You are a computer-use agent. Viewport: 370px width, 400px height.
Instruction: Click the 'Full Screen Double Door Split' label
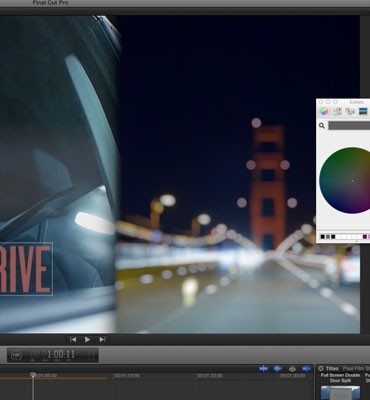click(x=340, y=378)
